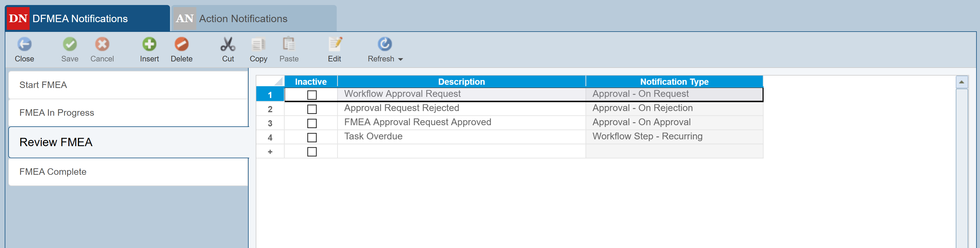Select the grid's top-left select-all corner
Screen dimensions: 980x248
tap(270, 81)
